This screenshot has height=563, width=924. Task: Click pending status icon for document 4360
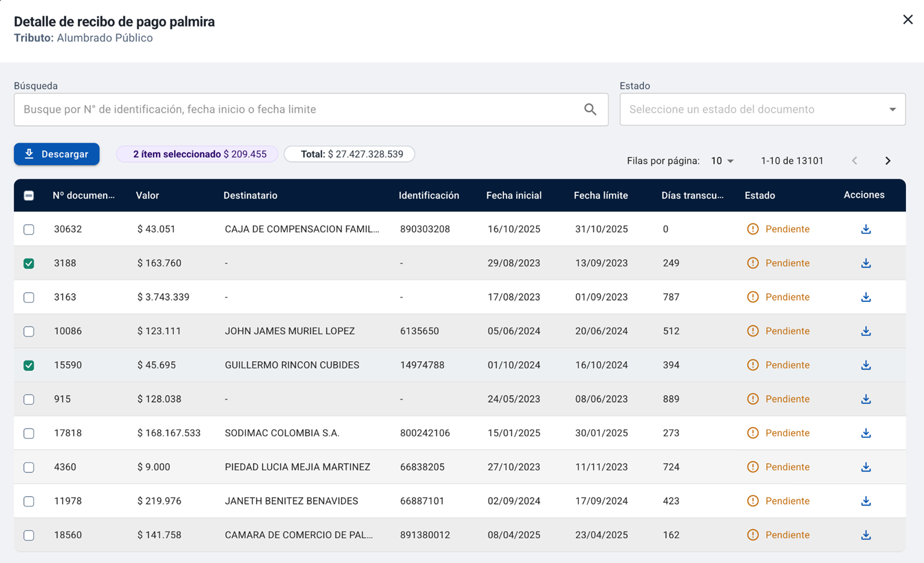point(752,467)
